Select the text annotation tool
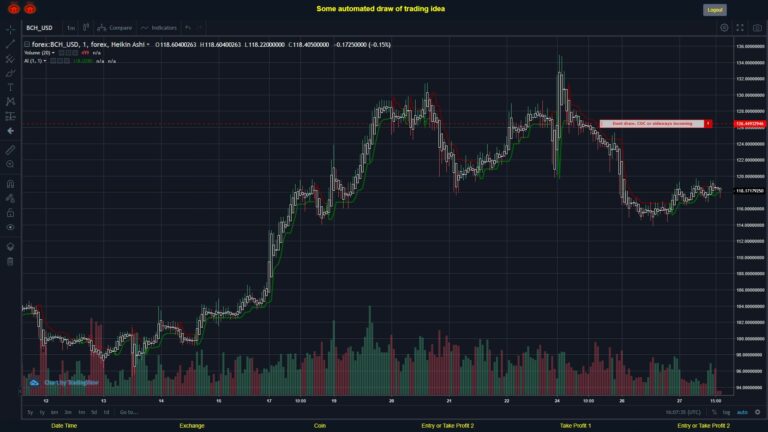This screenshot has height=432, width=768. tap(10, 87)
